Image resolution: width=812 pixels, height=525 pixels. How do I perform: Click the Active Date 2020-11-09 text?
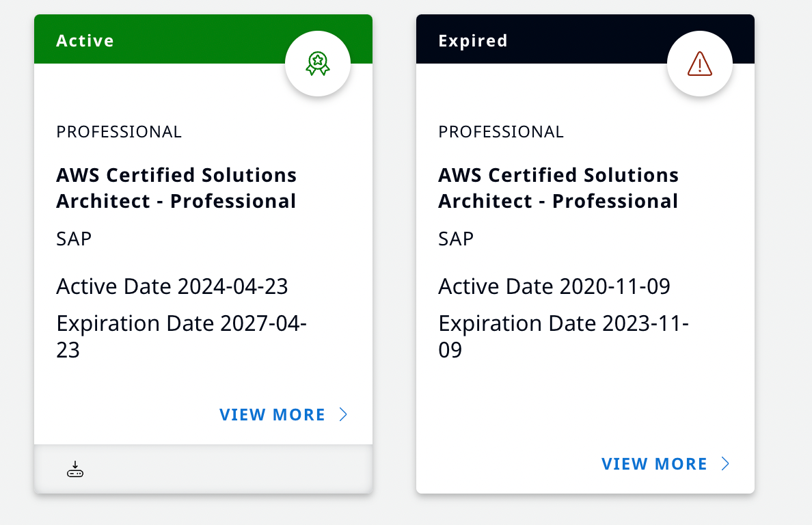pyautogui.click(x=554, y=286)
